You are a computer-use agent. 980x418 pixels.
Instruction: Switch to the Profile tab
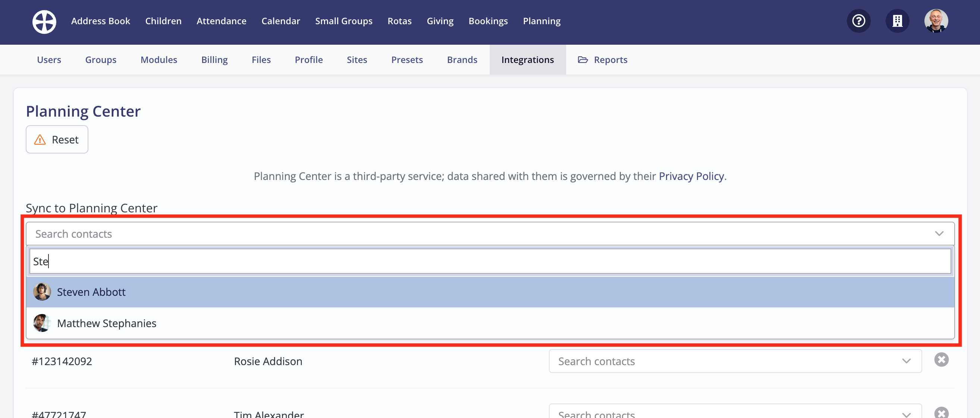pyautogui.click(x=309, y=60)
